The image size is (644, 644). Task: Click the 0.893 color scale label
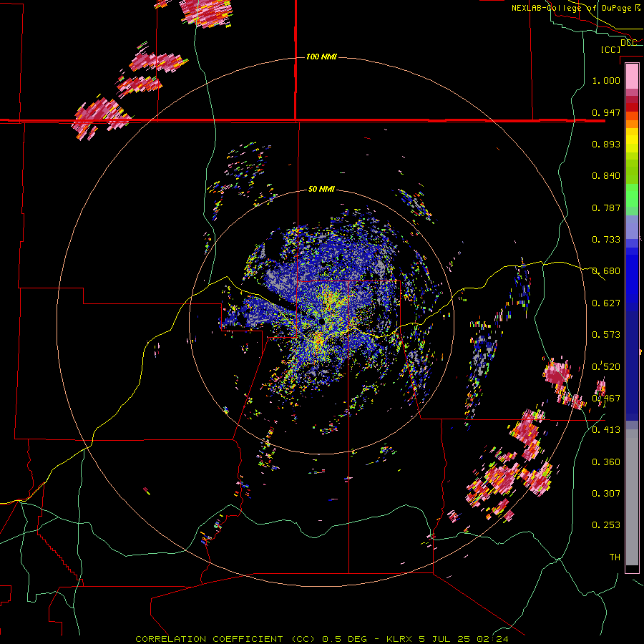(x=606, y=144)
